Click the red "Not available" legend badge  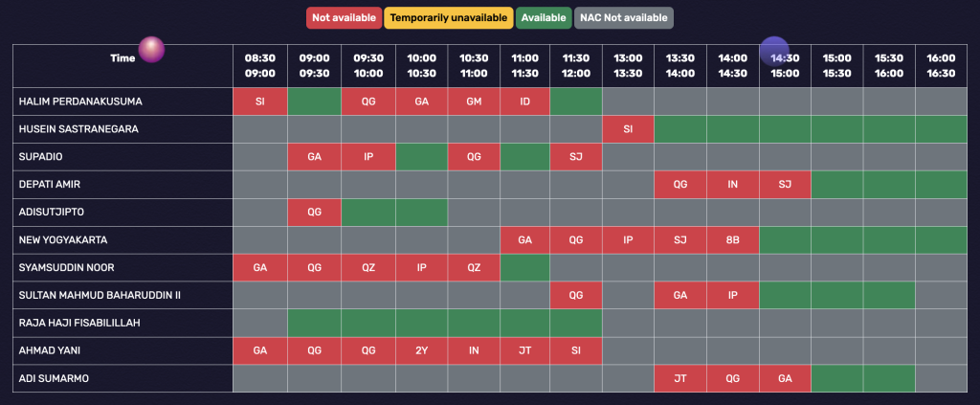344,17
